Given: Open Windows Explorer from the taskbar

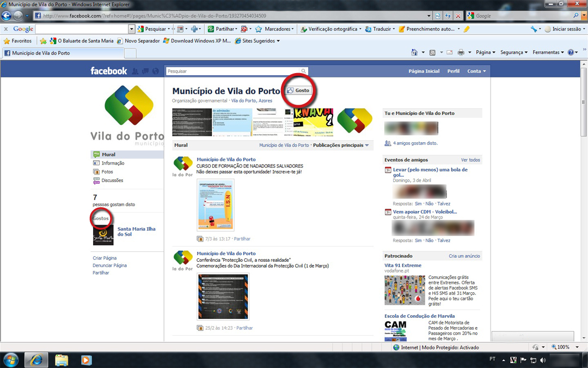Looking at the screenshot, I should [x=62, y=360].
